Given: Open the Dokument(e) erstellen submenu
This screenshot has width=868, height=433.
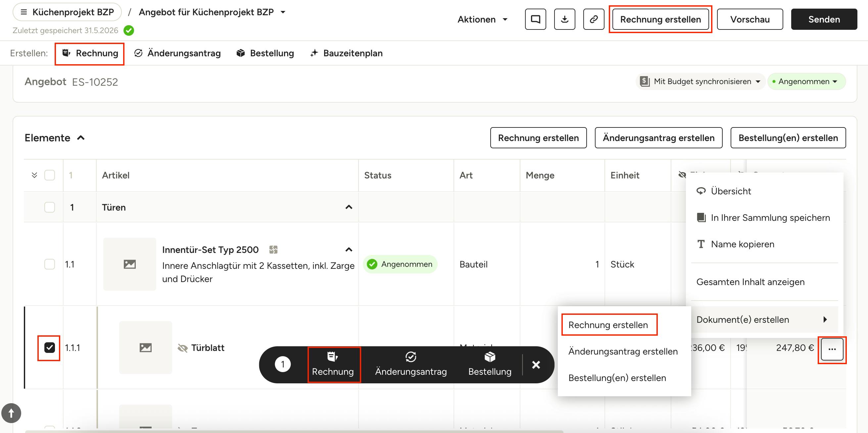Looking at the screenshot, I should [765, 319].
